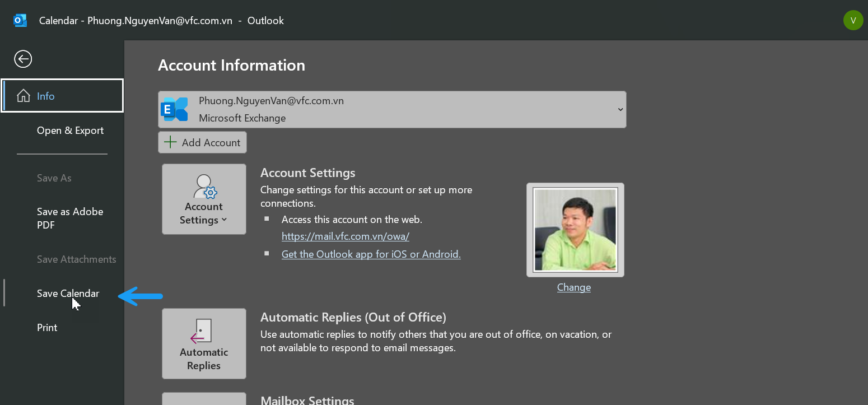This screenshot has height=405, width=868.
Task: Click the home icon beside Info
Action: coord(24,96)
